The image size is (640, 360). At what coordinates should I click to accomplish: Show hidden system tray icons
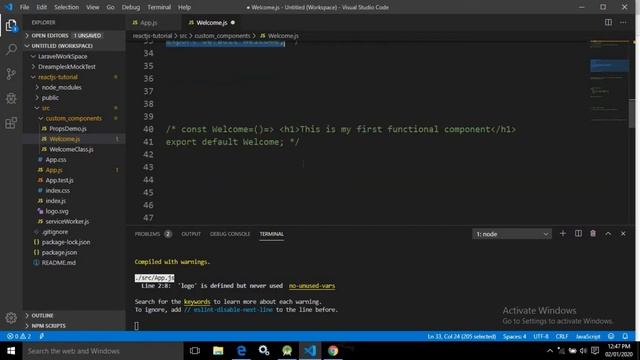tap(550, 351)
